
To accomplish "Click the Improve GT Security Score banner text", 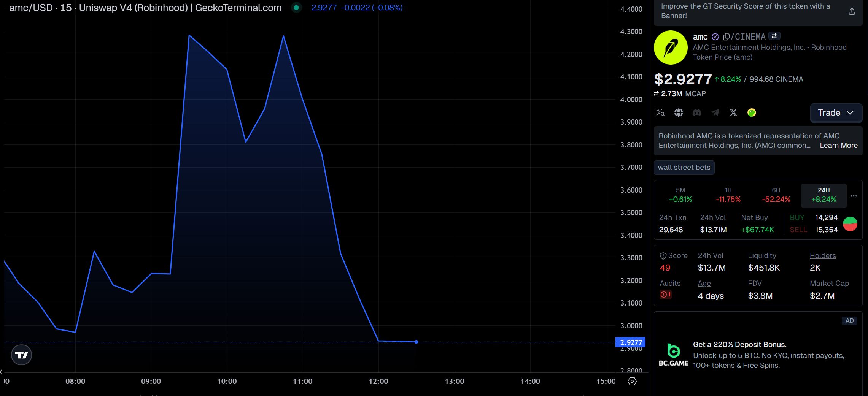I will (x=746, y=11).
